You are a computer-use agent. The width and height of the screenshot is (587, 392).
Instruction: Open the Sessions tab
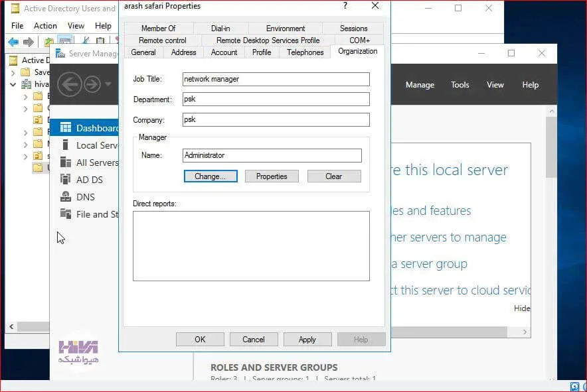pos(353,29)
